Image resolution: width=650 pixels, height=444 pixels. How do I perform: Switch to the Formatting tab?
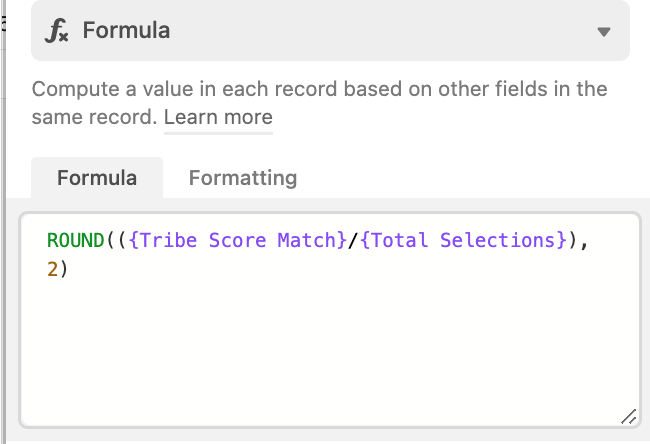pyautogui.click(x=243, y=178)
